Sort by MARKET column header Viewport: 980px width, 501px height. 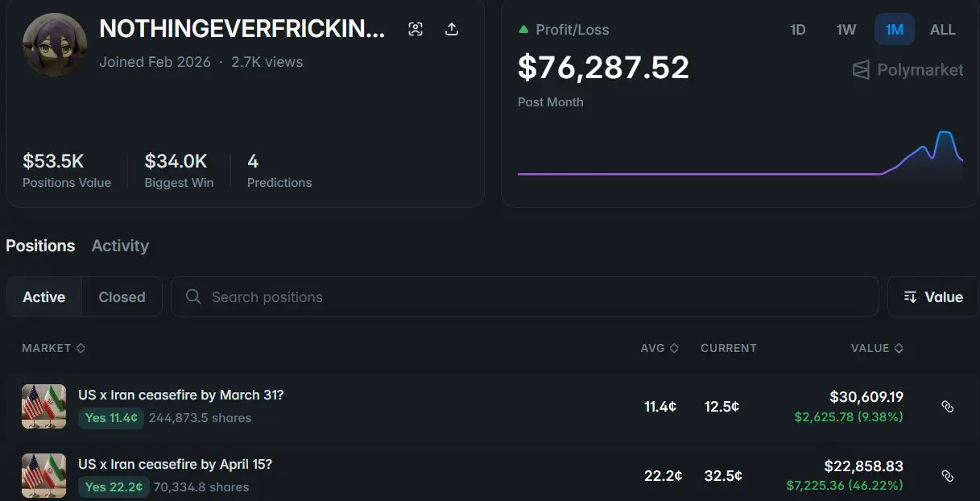click(53, 348)
